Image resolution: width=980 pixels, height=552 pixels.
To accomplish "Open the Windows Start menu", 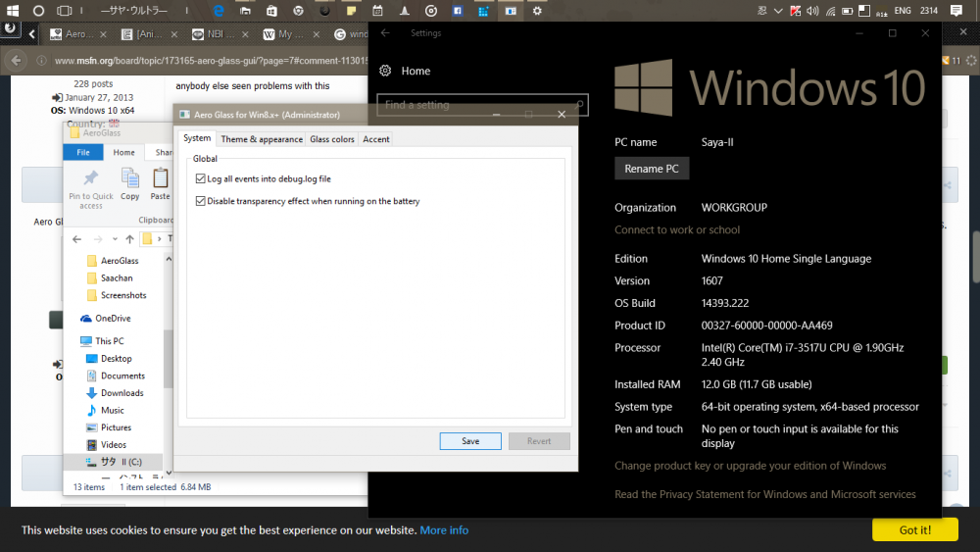I will 12,11.
